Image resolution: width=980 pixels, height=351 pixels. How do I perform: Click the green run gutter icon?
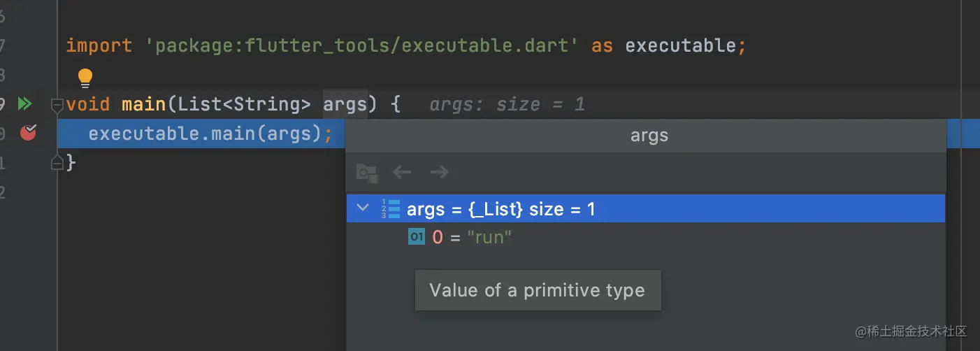(25, 104)
